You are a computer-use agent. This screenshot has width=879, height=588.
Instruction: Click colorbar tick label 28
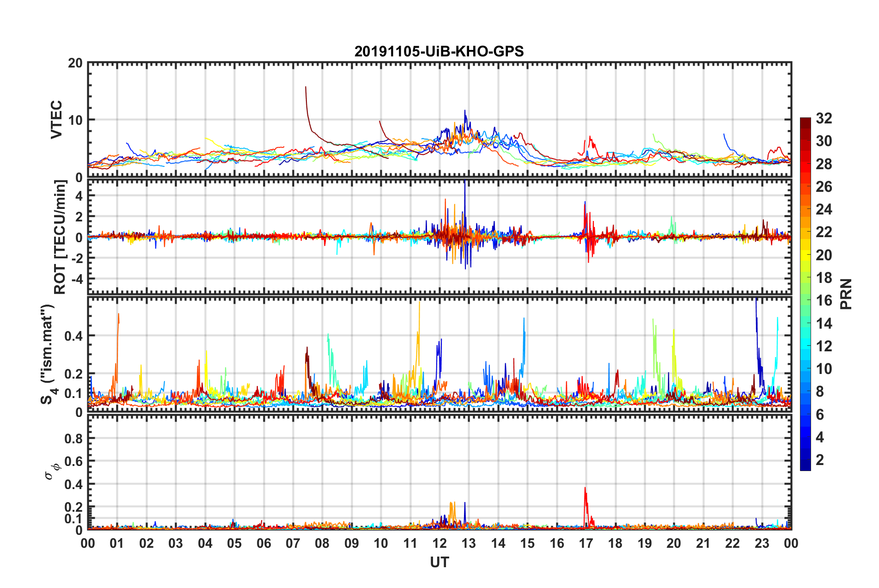point(824,164)
